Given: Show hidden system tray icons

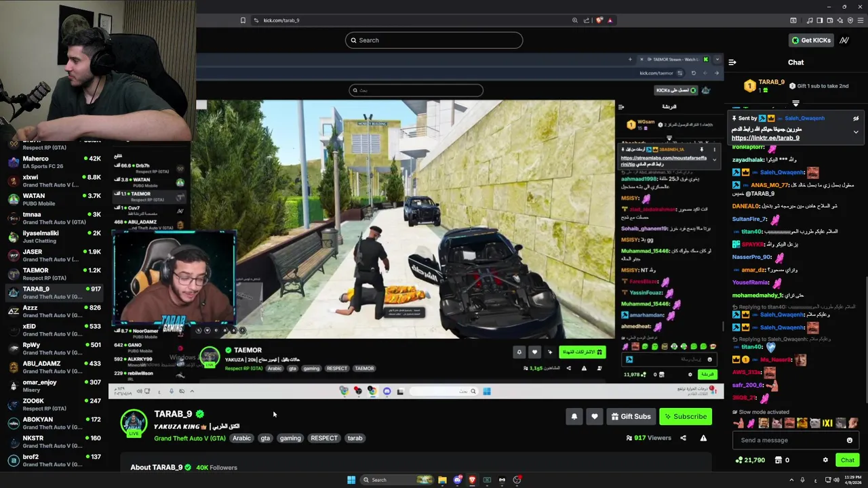Looking at the screenshot, I should point(791,480).
